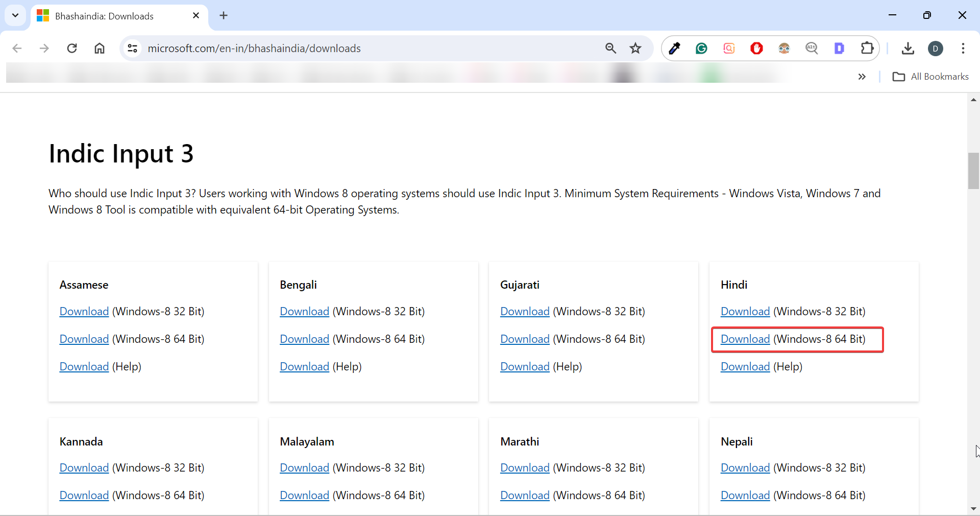Click the Marathi card title
Viewport: 980px width, 516px height.
520,442
